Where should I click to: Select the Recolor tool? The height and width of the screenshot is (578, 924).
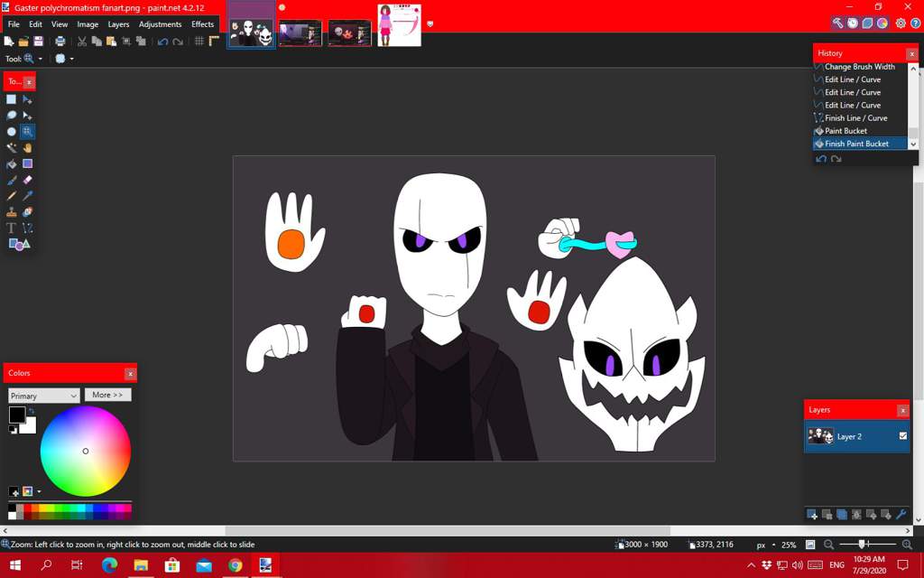coord(27,211)
